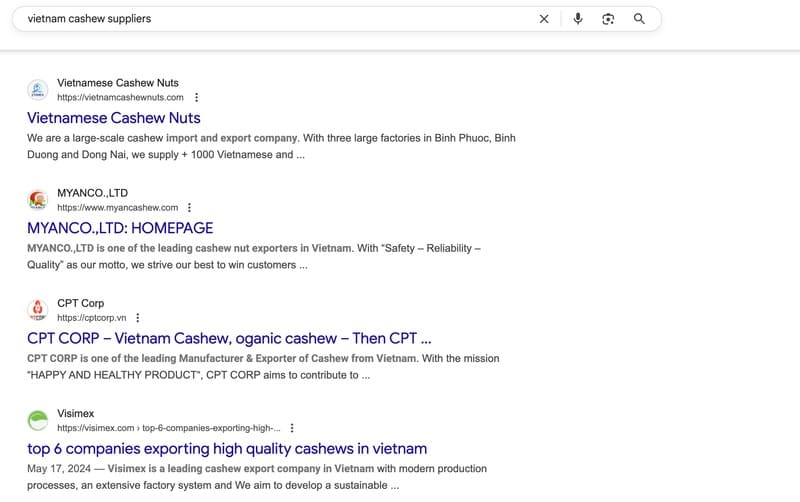
Task: Click the MYANCO site favicon
Action: (x=38, y=200)
